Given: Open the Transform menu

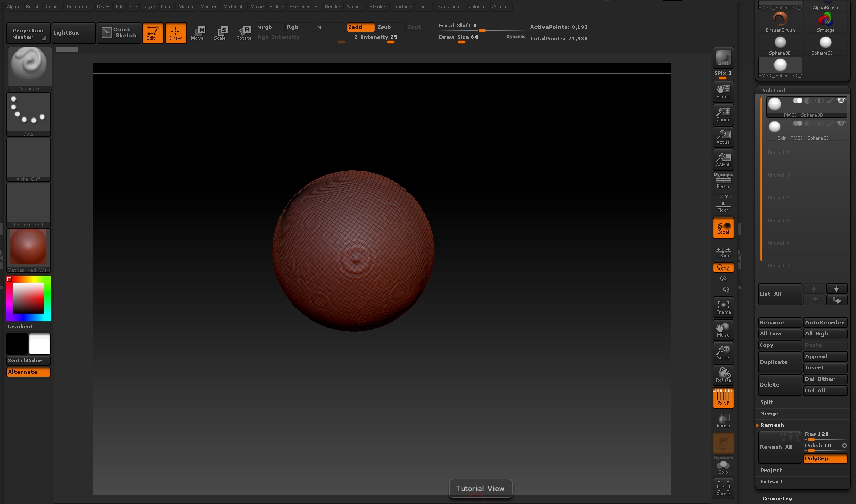Looking at the screenshot, I should pos(448,7).
